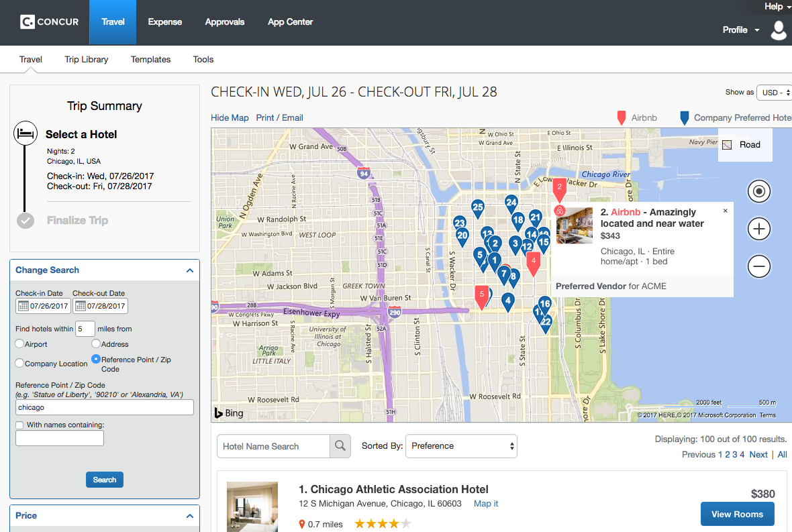The height and width of the screenshot is (532, 792).
Task: Close the Airbnb map popup
Action: pyautogui.click(x=726, y=211)
